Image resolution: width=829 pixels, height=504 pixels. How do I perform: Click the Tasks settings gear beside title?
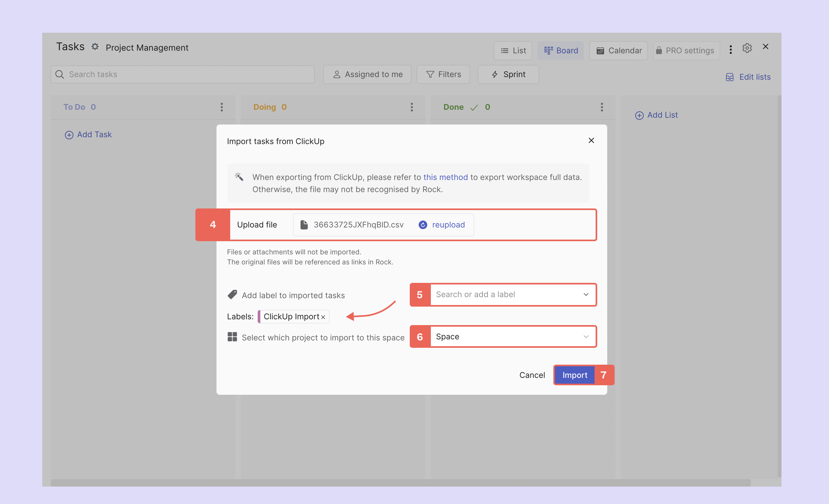click(x=95, y=46)
